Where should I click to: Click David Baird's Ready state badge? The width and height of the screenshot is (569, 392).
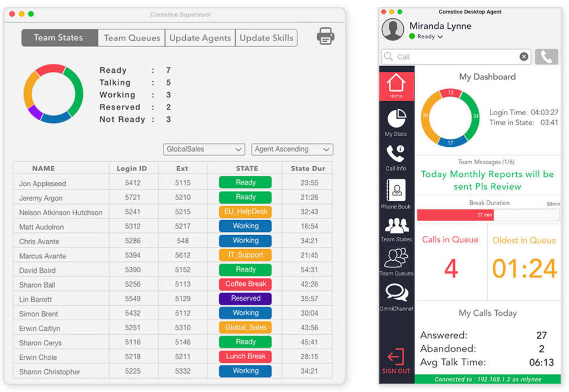pyautogui.click(x=245, y=270)
